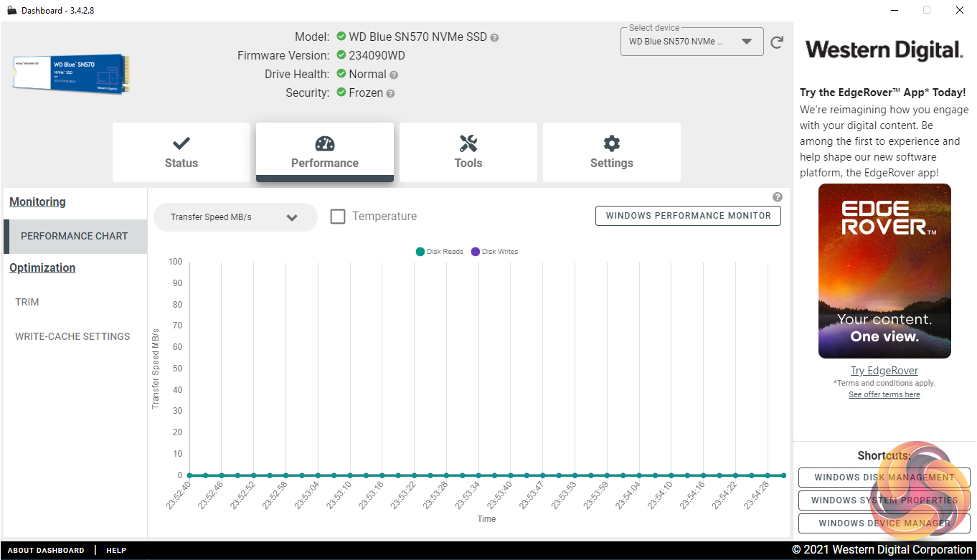The width and height of the screenshot is (977, 560).
Task: Click the Try EdgeRover link
Action: coord(884,371)
